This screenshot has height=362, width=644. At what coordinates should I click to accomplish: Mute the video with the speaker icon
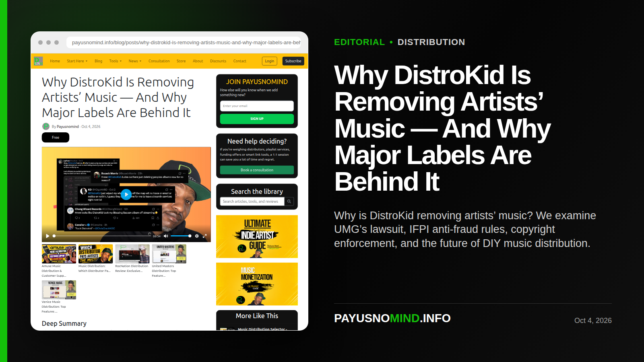166,236
